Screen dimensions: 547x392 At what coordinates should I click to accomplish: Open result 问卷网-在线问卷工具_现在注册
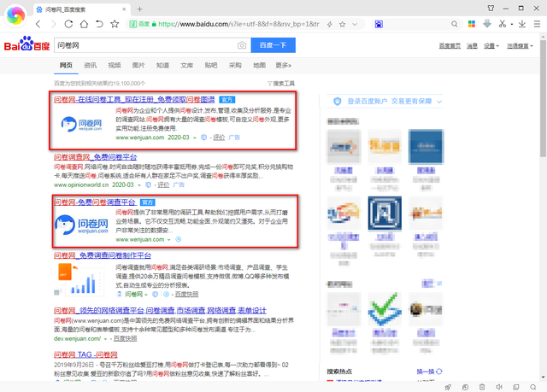[134, 100]
